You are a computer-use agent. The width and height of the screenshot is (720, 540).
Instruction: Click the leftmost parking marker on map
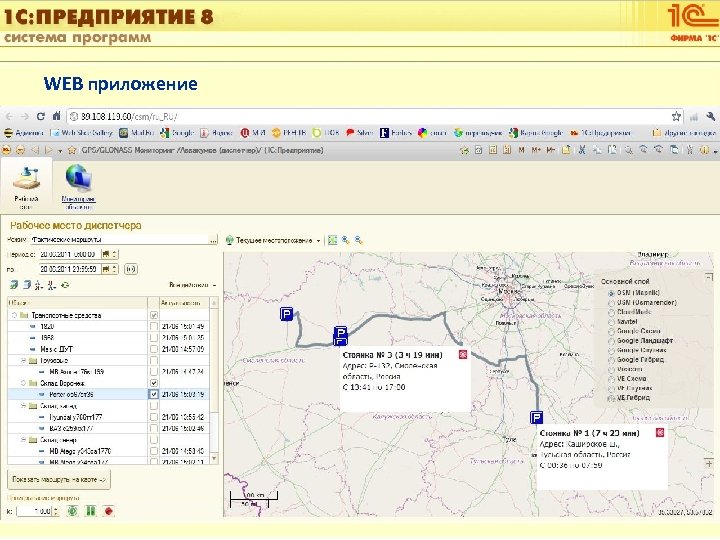tap(286, 314)
